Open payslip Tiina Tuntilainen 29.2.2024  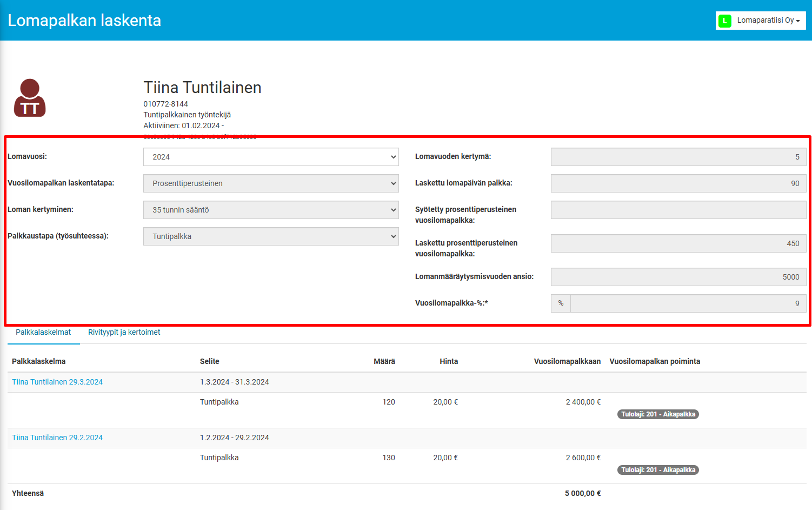(x=57, y=438)
